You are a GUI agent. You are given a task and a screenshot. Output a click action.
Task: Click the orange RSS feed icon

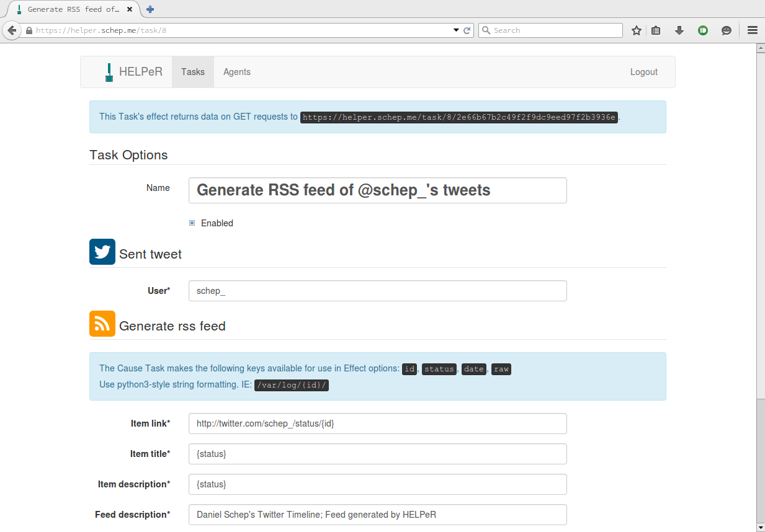pyautogui.click(x=102, y=324)
